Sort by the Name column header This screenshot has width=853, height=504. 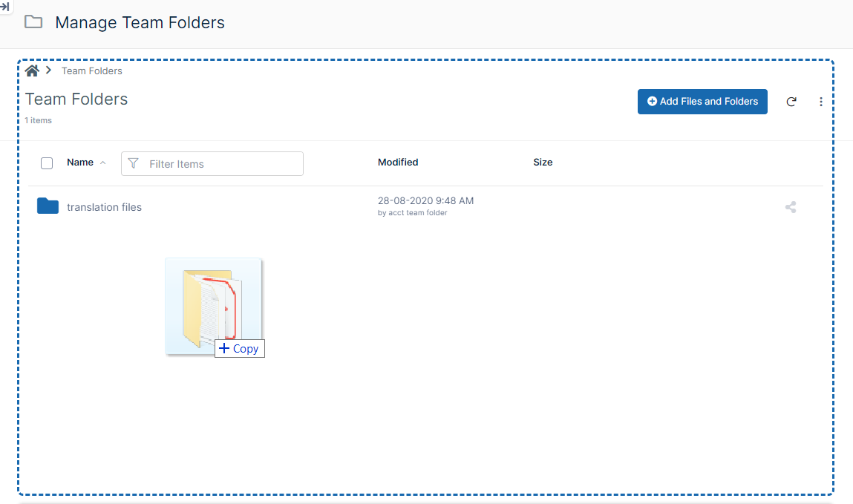[80, 163]
